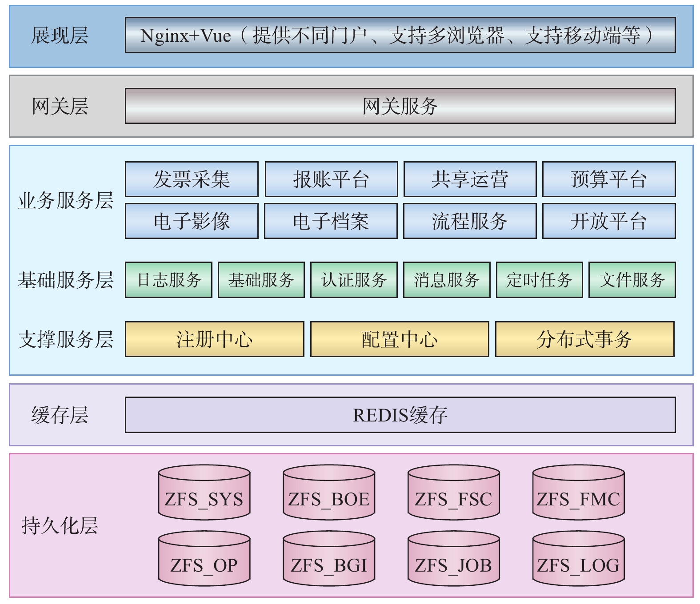Click the yellow 分布式事务 box
This screenshot has height=604, width=700.
pyautogui.click(x=584, y=339)
